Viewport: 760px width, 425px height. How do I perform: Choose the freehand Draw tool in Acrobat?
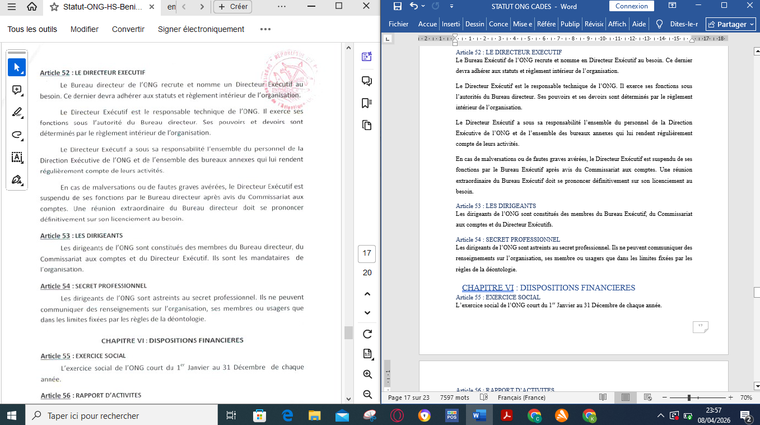[17, 135]
